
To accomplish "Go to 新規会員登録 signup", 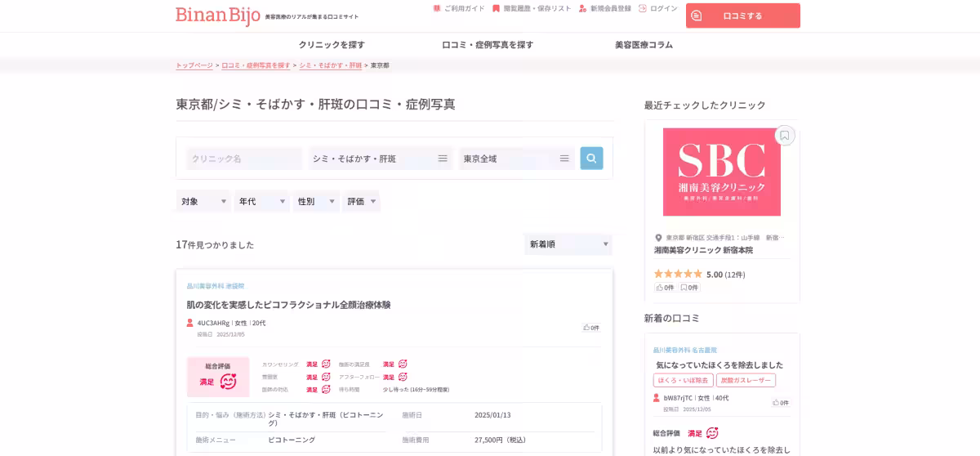I will [611, 8].
